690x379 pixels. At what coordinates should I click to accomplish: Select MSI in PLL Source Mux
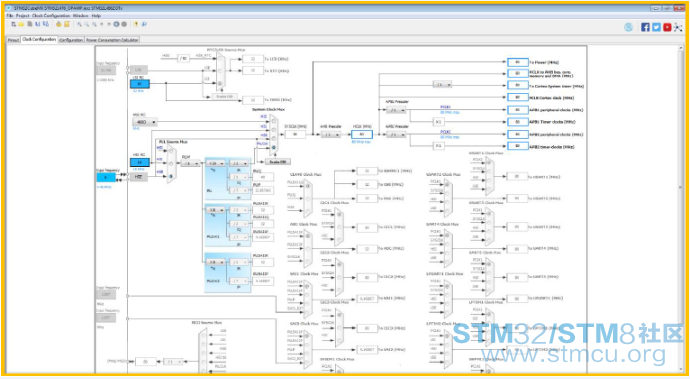tap(171, 151)
